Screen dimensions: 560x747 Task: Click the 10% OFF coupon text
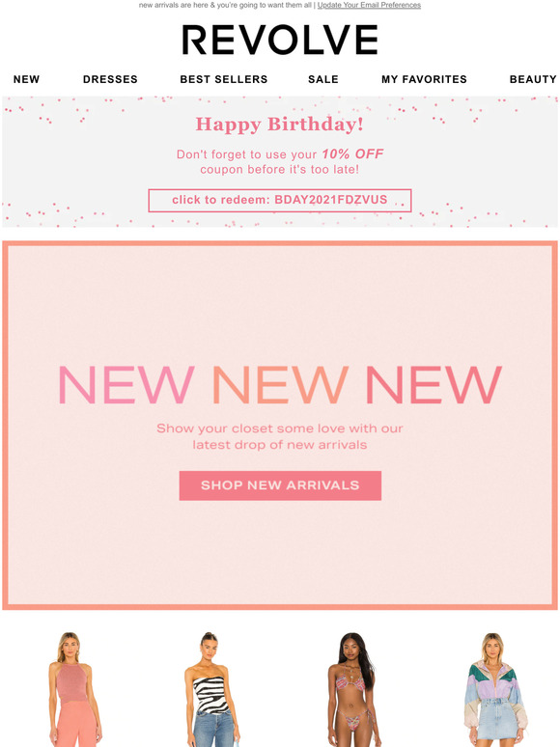point(352,153)
